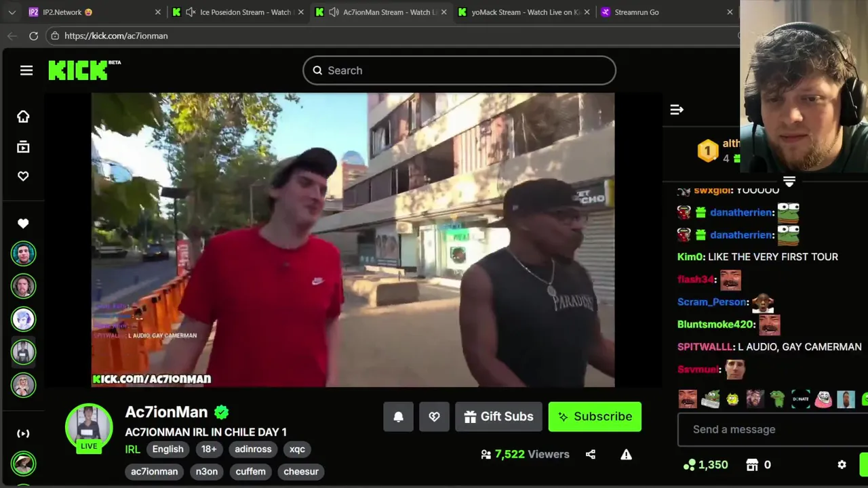
Task: Click the green Subscribe button
Action: coord(595,417)
